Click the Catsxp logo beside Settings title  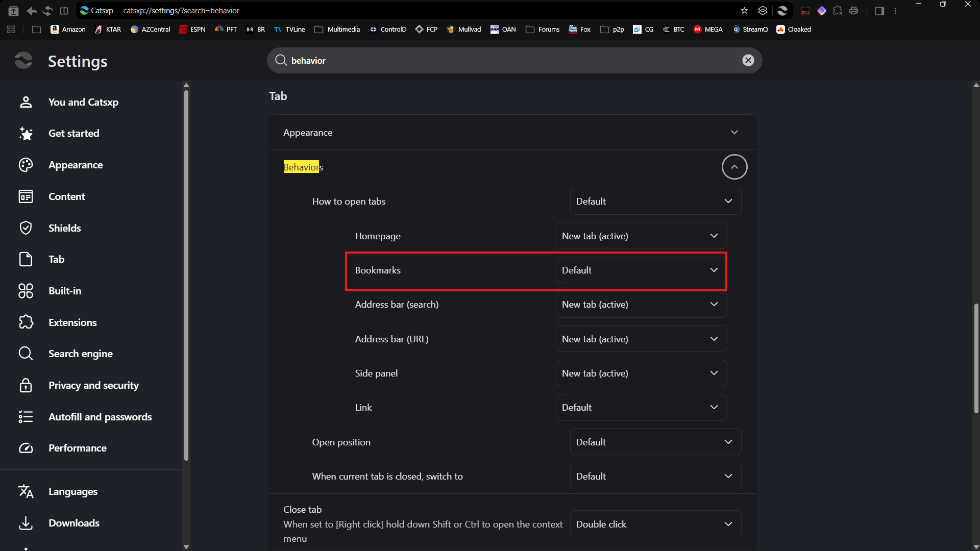point(23,60)
